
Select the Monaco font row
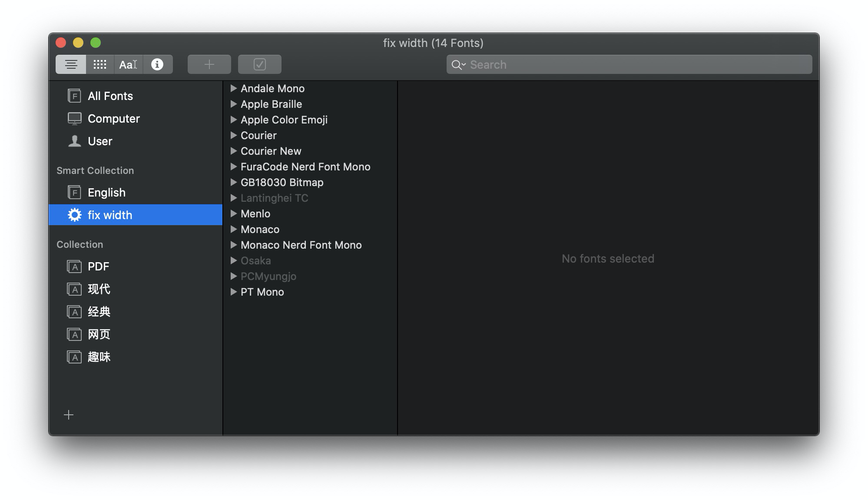click(x=310, y=229)
